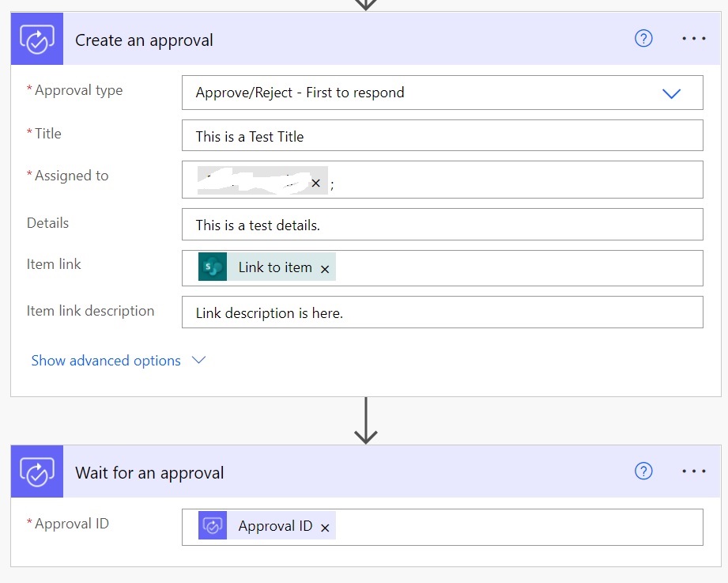Remove the Approval ID token
Screen dimensions: 728x583
[325, 528]
